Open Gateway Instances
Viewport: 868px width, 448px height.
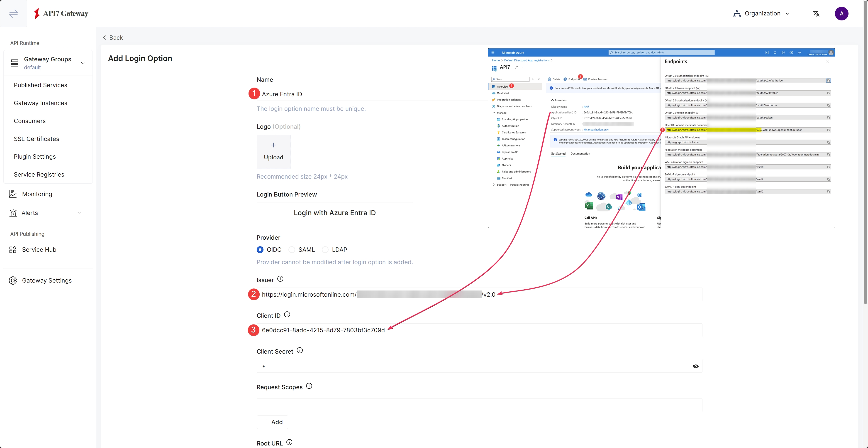click(40, 103)
